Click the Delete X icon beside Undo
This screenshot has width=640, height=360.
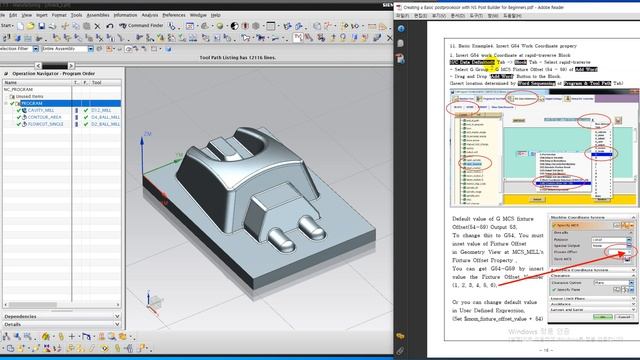(97, 26)
